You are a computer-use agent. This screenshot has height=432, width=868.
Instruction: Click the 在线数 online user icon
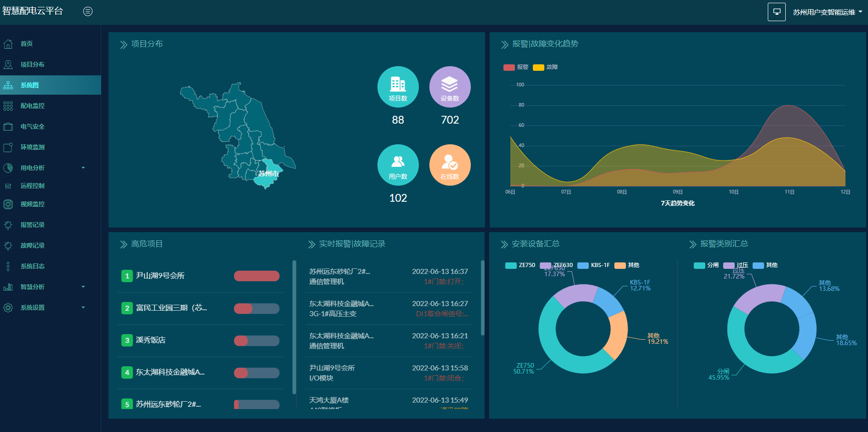point(450,165)
